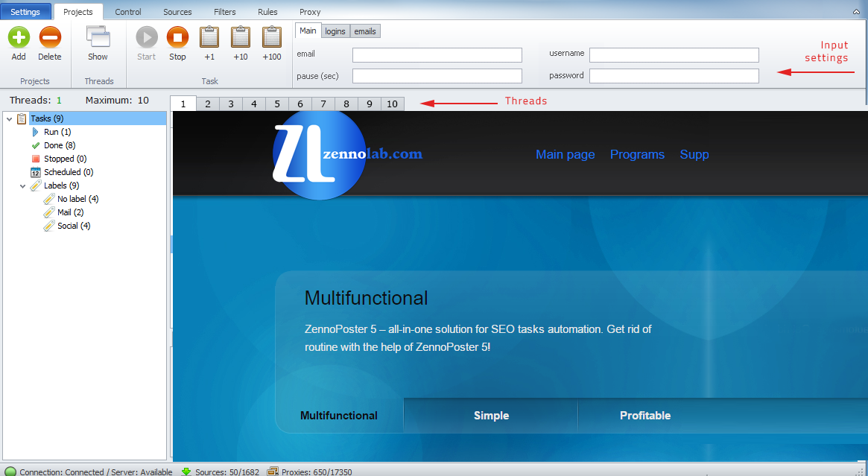
Task: Select the Stopped (0) tree row
Action: [66, 159]
